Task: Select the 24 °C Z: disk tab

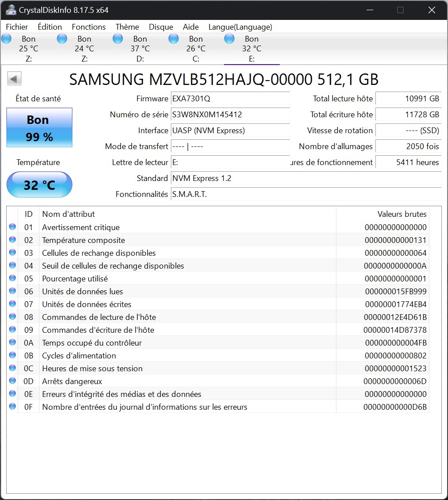Action: [x=84, y=49]
